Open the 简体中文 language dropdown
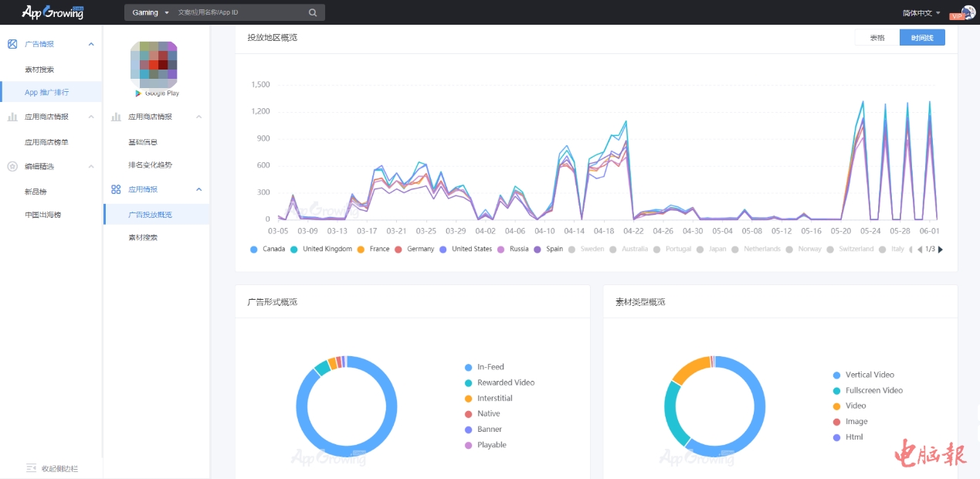The image size is (980, 479). coord(921,13)
